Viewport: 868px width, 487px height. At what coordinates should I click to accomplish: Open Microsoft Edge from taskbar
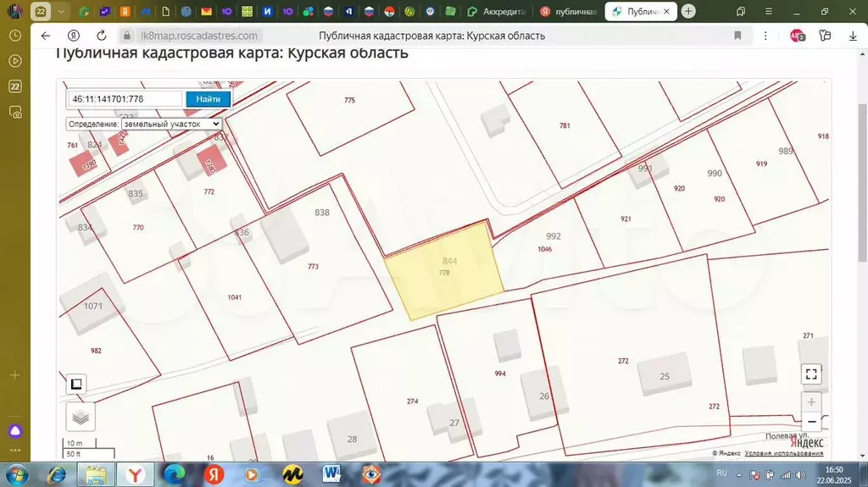click(175, 475)
